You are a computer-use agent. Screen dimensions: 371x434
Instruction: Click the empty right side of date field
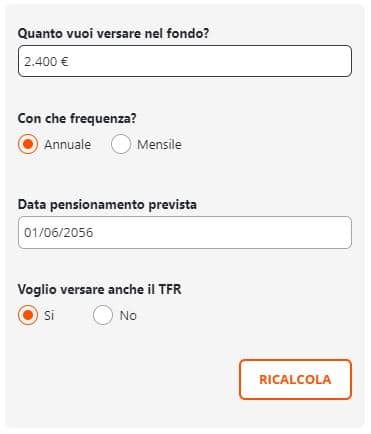[x=267, y=232]
